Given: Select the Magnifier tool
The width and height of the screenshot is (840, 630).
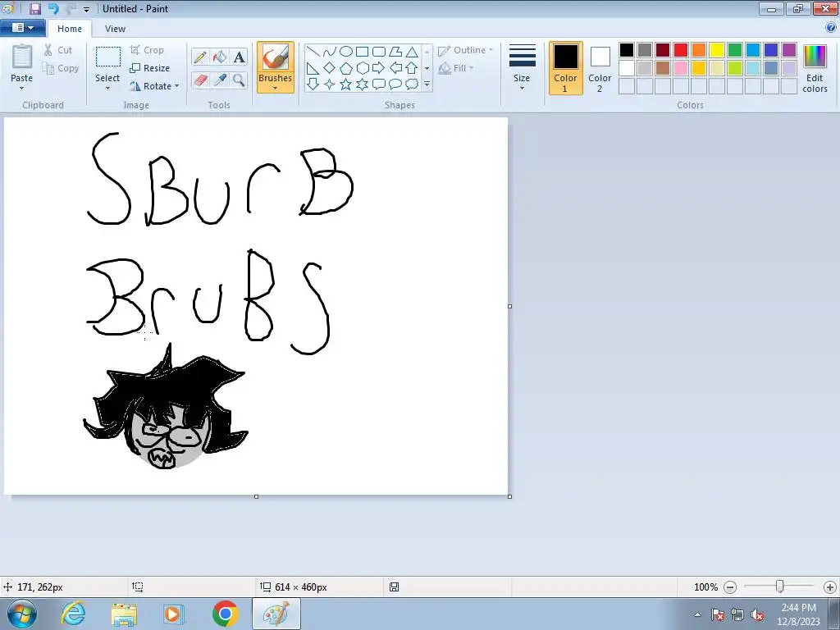Looking at the screenshot, I should [239, 80].
